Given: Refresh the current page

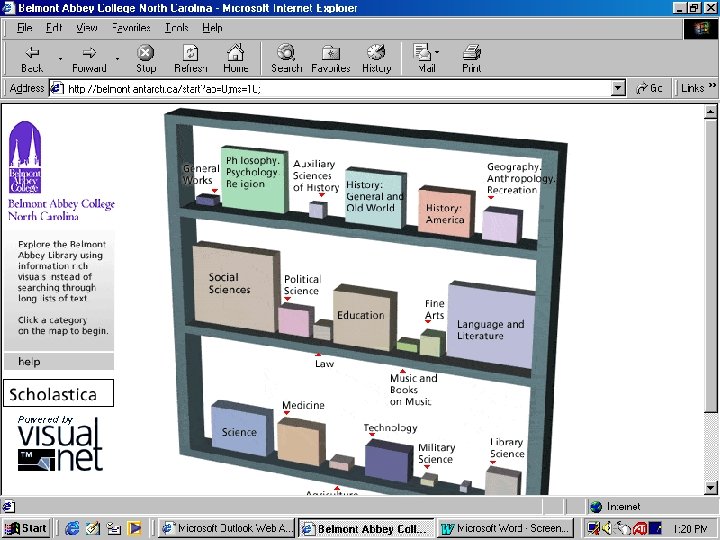Looking at the screenshot, I should tap(191, 59).
